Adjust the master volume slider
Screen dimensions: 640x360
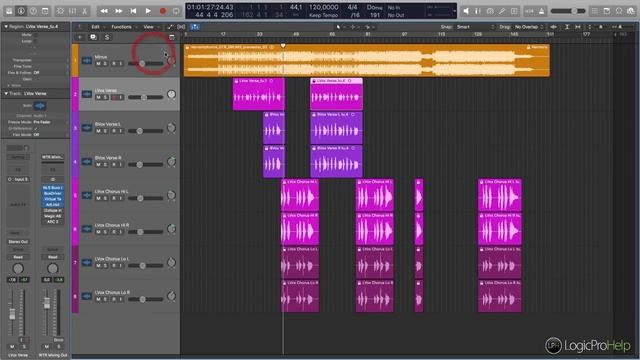tap(568, 11)
